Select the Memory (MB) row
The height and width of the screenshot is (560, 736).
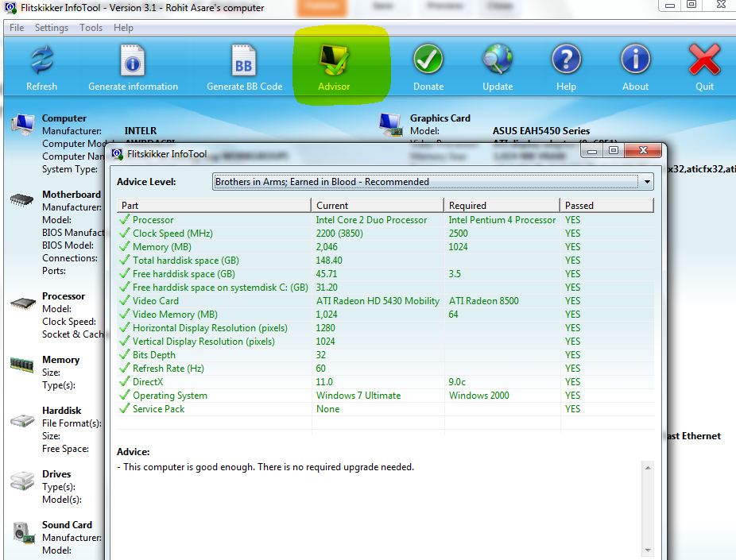point(385,247)
